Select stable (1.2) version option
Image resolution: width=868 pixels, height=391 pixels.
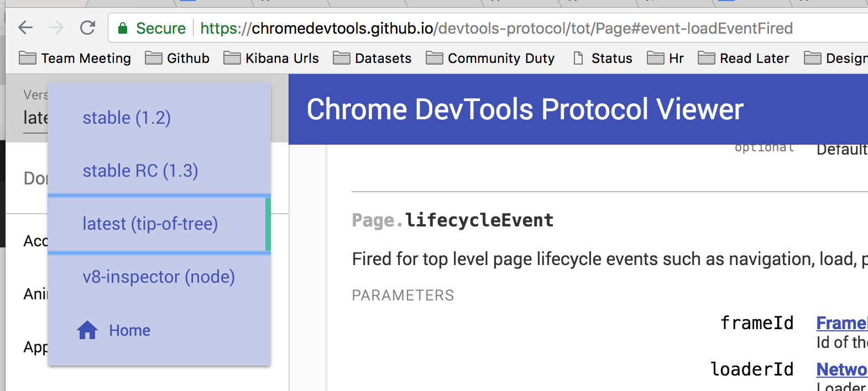point(159,118)
